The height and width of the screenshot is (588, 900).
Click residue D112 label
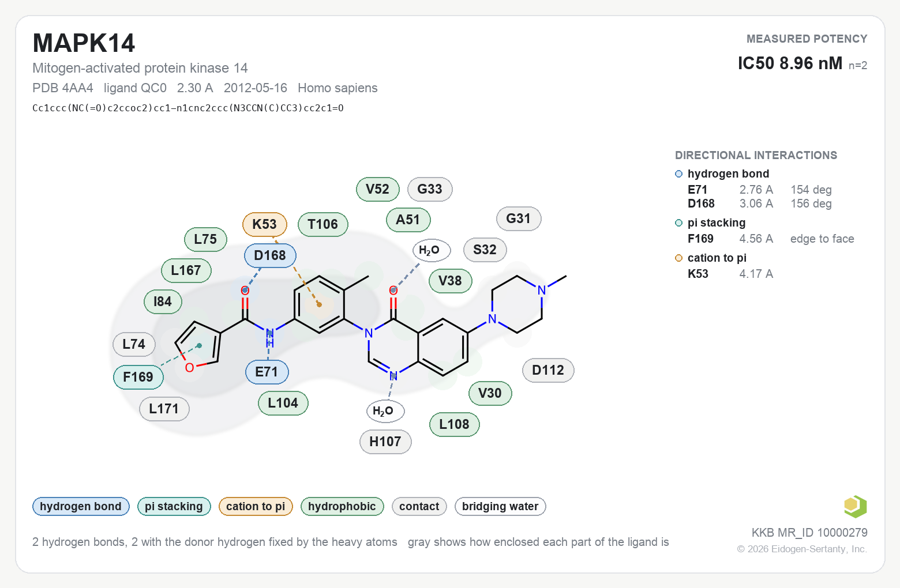tap(549, 370)
